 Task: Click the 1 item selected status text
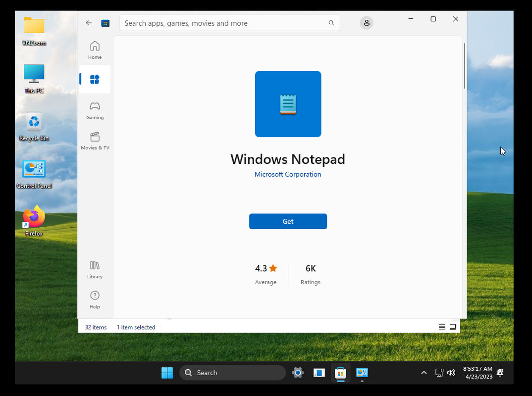tap(136, 327)
